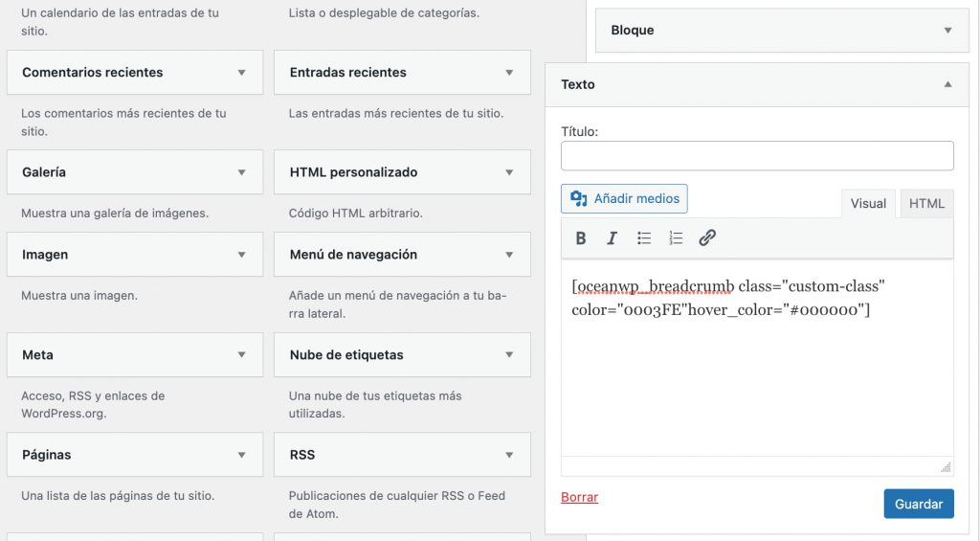Expand the Bloque widget
This screenshot has width=980, height=541.
point(947,31)
